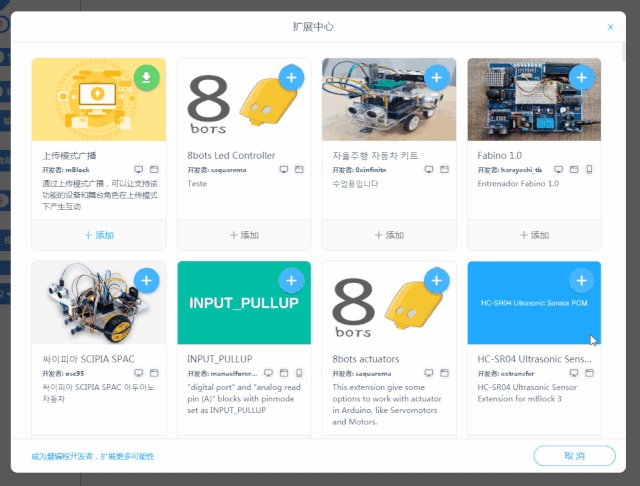This screenshot has width=640, height=486.
Task: Open 8bots Led Controller thumbnail image
Action: coord(244,100)
